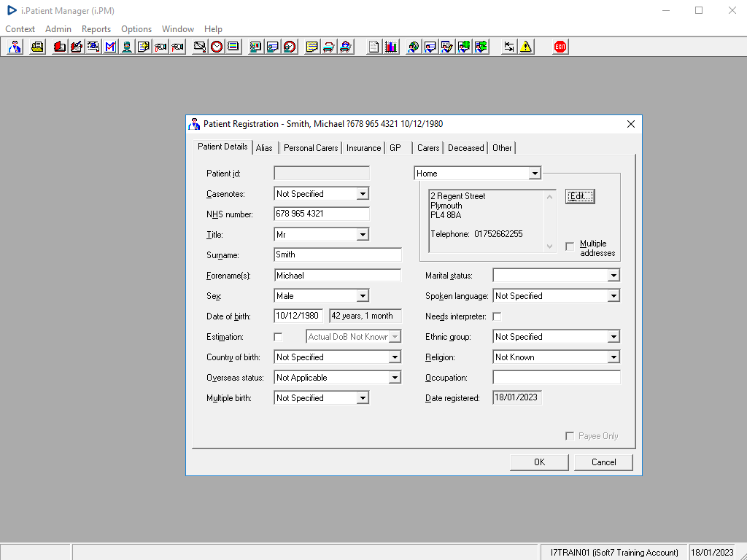The height and width of the screenshot is (560, 747).
Task: Open the Religion dropdown
Action: coord(614,357)
